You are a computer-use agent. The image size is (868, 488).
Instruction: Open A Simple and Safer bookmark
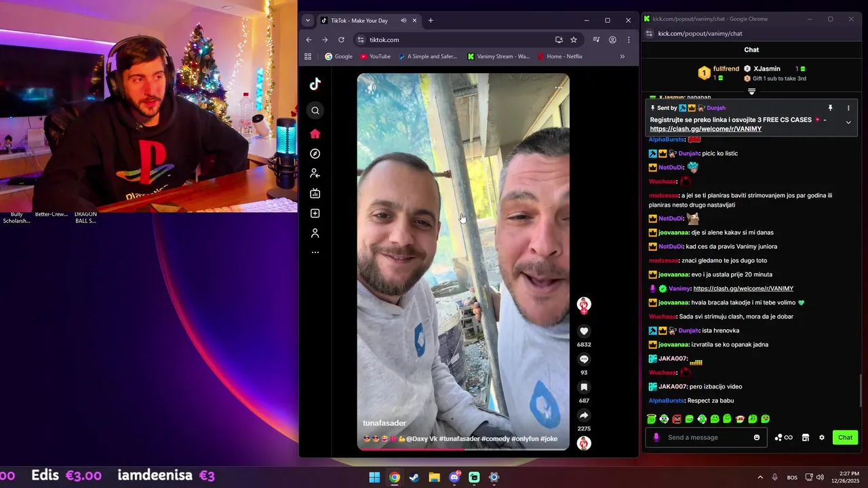[428, 56]
